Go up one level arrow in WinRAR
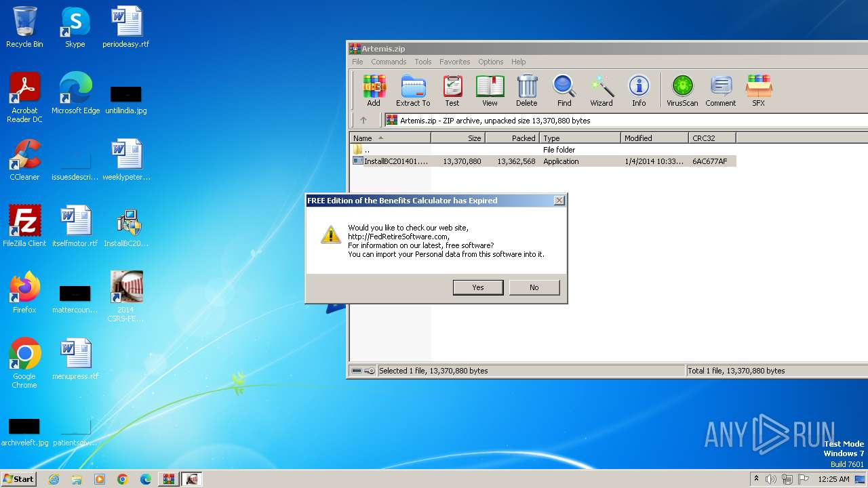This screenshot has width=868, height=488. (x=363, y=121)
